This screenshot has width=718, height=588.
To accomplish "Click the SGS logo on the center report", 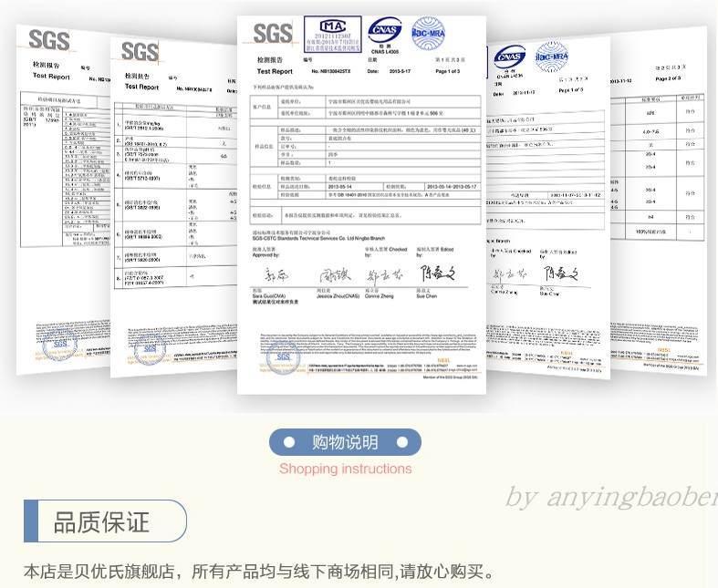I will (273, 34).
